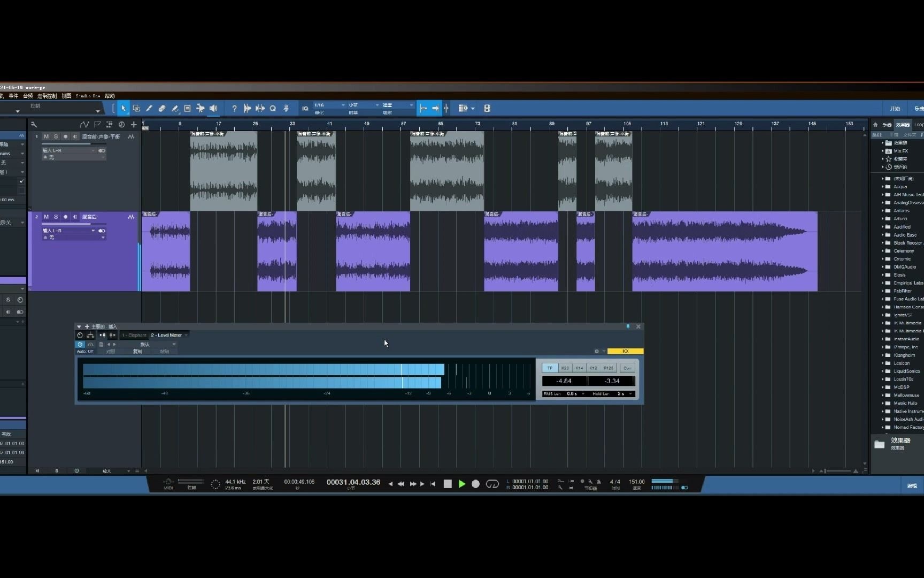Arm record on track 2 混音后
Screen dimensions: 924x578
coord(65,217)
